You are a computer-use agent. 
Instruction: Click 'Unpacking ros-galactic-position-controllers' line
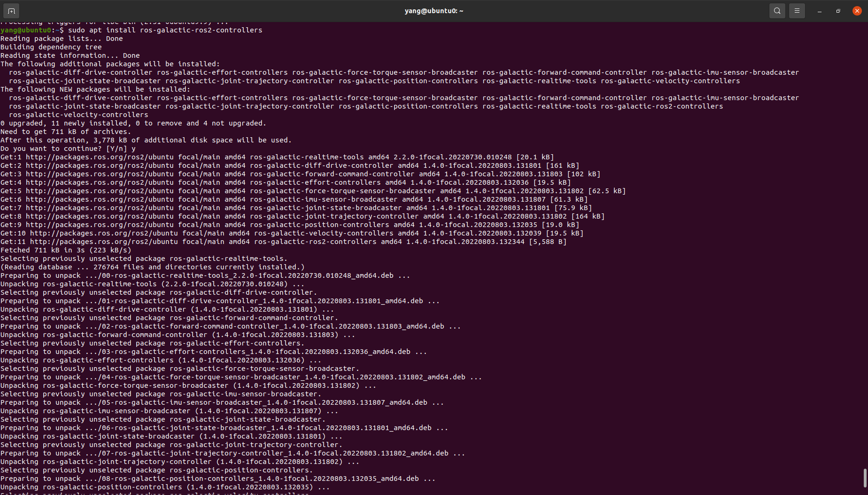(165, 487)
